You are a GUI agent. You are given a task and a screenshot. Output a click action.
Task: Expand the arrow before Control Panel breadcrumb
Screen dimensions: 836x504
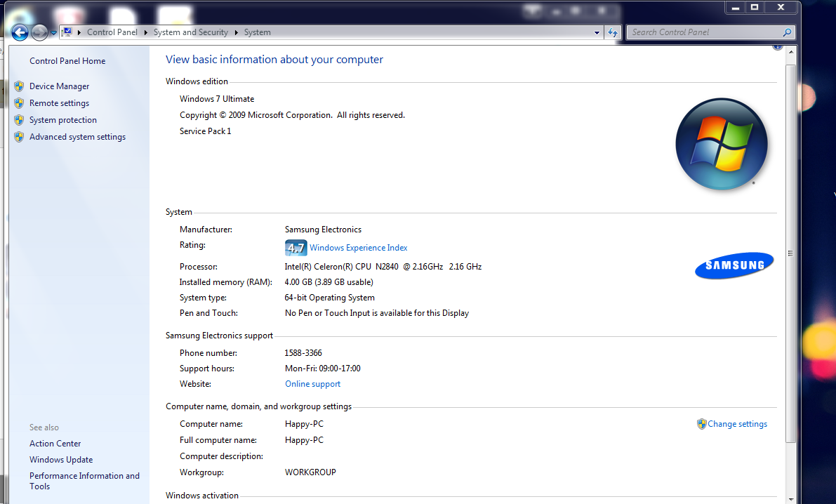coord(79,32)
